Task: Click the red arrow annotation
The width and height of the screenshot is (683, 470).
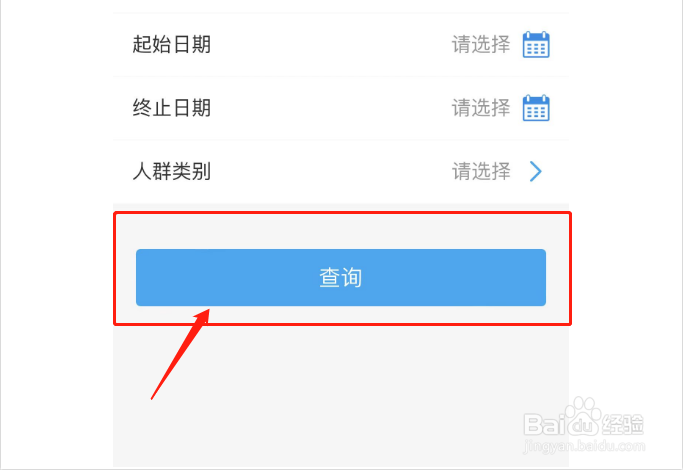Action: [x=180, y=354]
